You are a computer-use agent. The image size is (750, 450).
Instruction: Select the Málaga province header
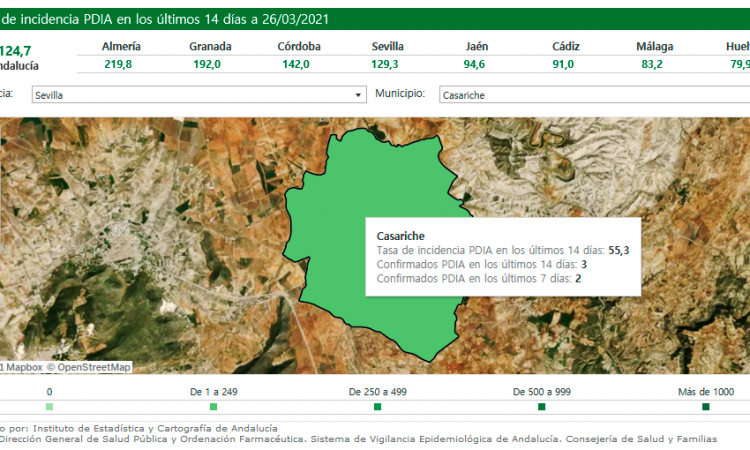tap(653, 47)
